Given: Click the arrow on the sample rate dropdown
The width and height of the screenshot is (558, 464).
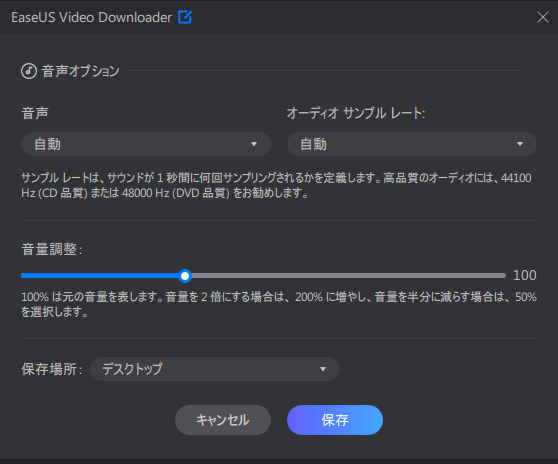Looking at the screenshot, I should [520, 144].
